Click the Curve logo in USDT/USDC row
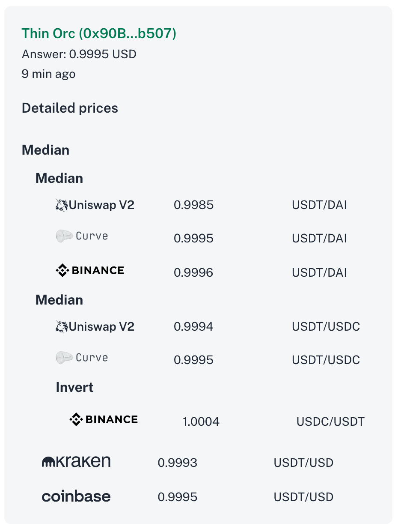Image resolution: width=398 pixels, height=532 pixels. pyautogui.click(x=82, y=358)
